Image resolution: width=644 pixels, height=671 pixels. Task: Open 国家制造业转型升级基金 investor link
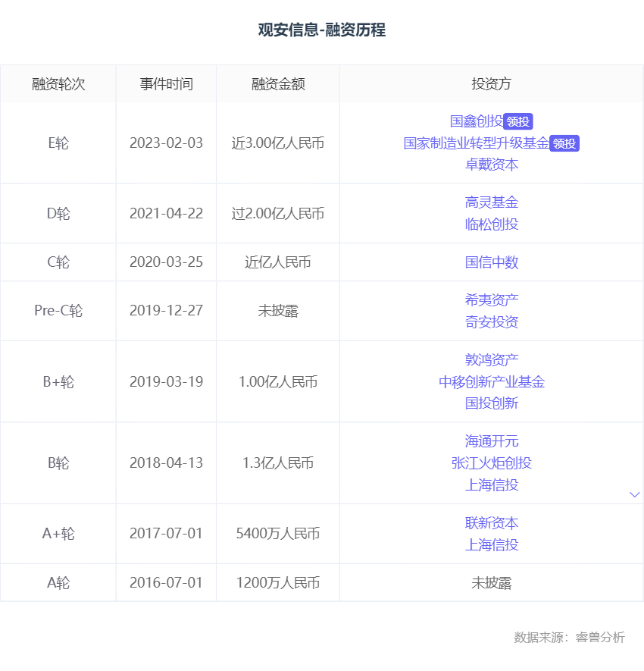pos(476,143)
